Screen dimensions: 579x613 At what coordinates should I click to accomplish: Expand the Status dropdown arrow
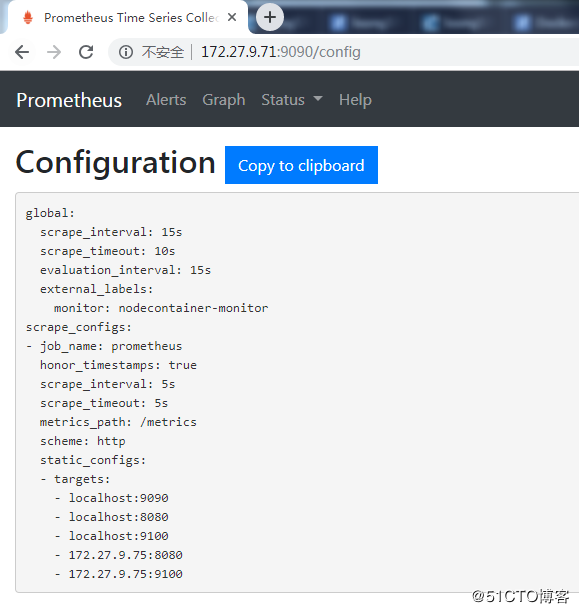click(318, 99)
